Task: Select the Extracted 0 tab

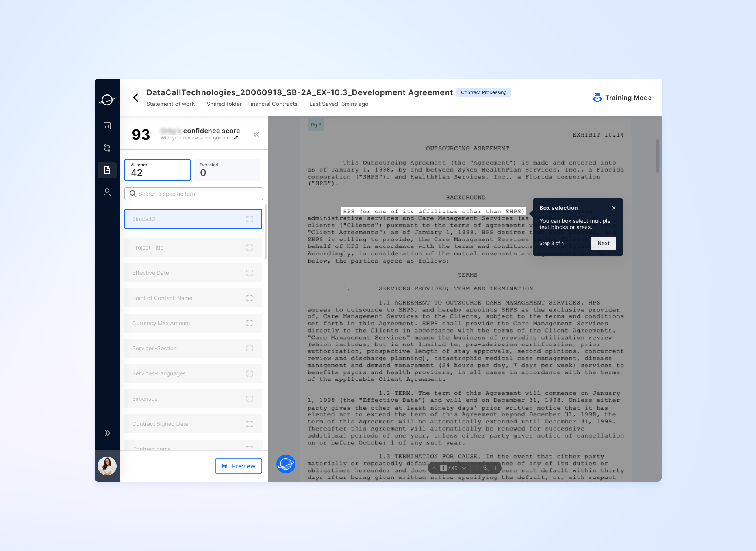Action: [x=227, y=170]
